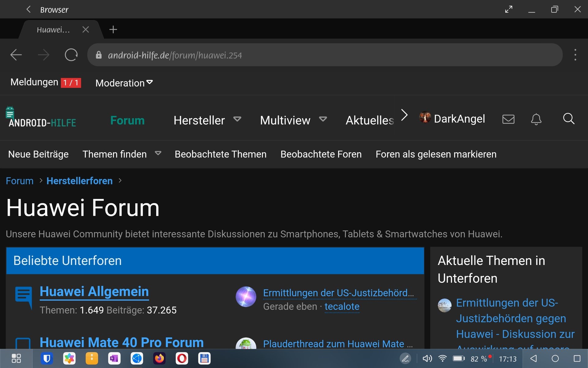The width and height of the screenshot is (588, 368).
Task: Expand the Themen finden dropdown arrow
Action: point(158,153)
